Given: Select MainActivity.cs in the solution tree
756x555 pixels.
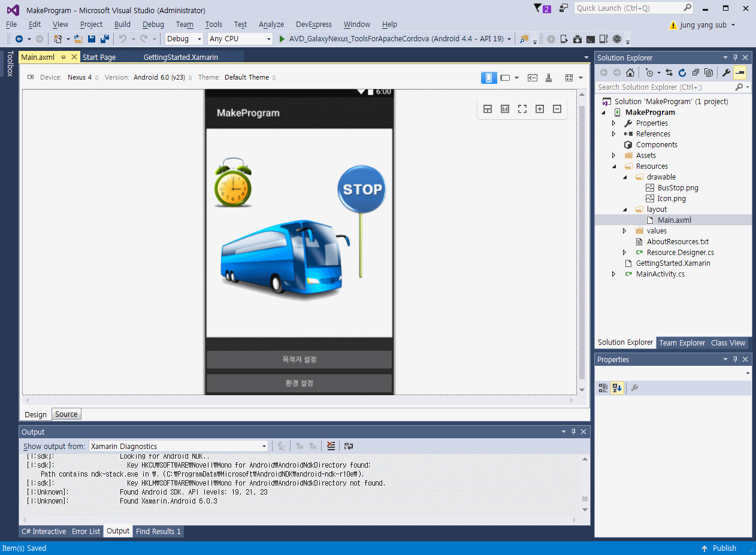Looking at the screenshot, I should (660, 274).
